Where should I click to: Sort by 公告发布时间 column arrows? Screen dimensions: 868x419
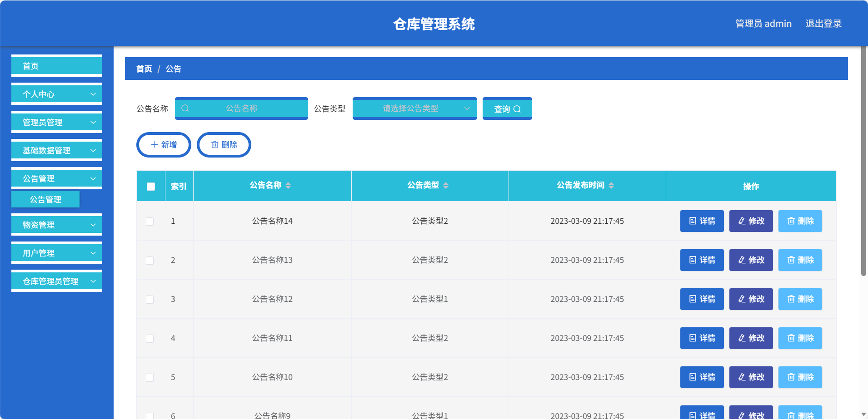[x=611, y=185]
